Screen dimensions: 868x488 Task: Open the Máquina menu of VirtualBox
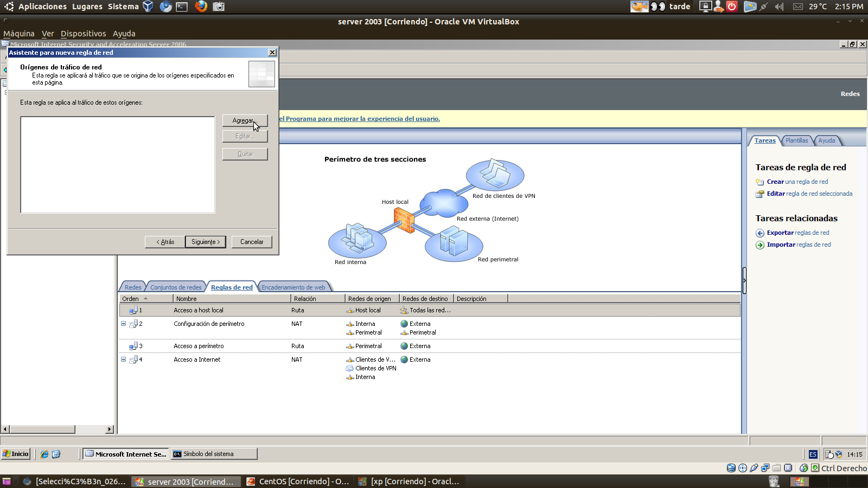coord(19,33)
